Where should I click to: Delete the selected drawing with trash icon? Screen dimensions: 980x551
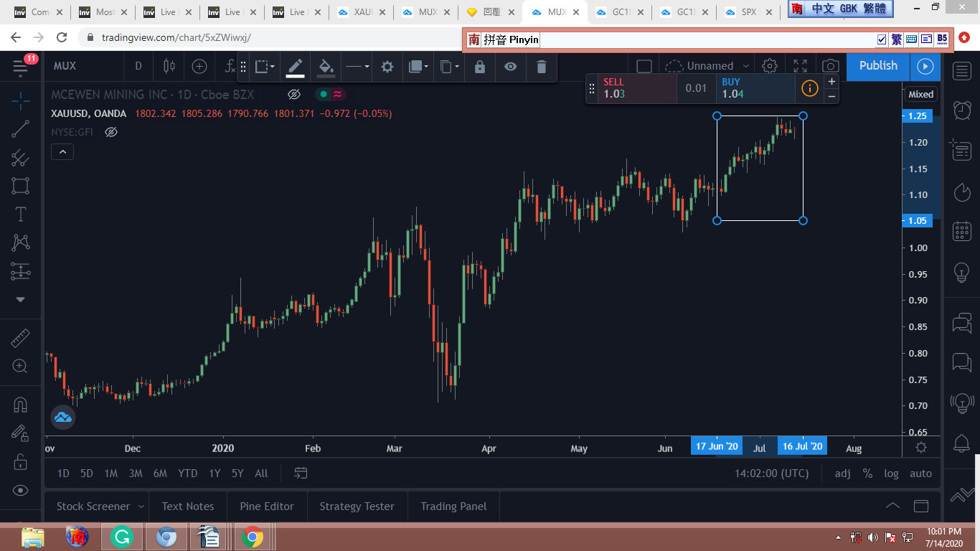(x=542, y=67)
